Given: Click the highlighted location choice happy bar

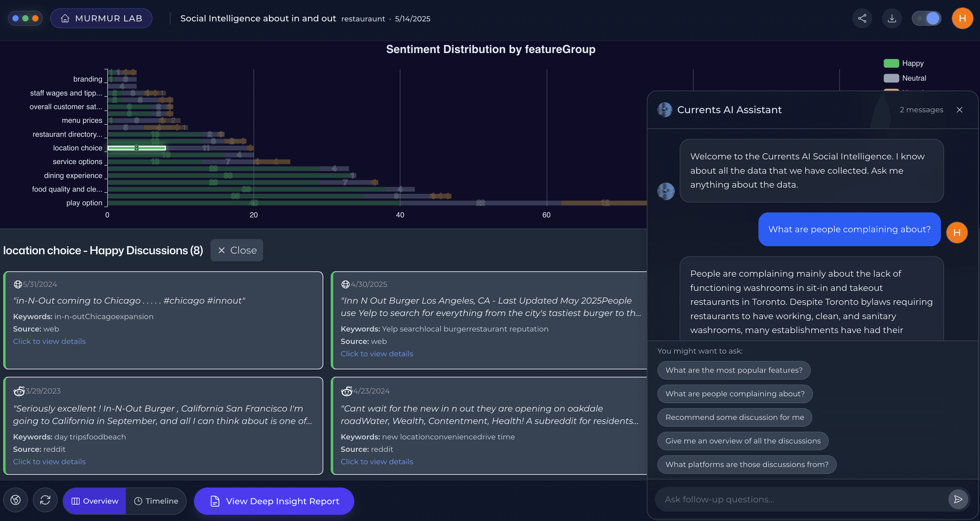Looking at the screenshot, I should click(136, 148).
